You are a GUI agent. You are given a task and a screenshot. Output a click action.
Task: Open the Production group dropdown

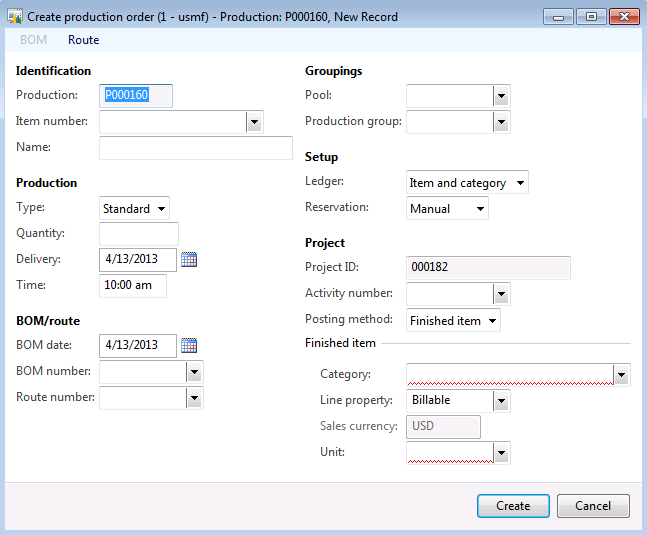click(x=501, y=122)
